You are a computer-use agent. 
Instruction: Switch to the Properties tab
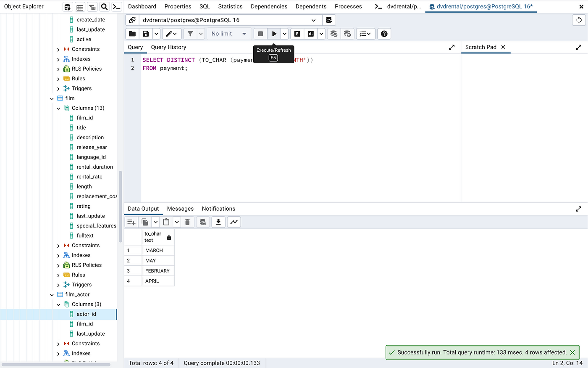[178, 6]
